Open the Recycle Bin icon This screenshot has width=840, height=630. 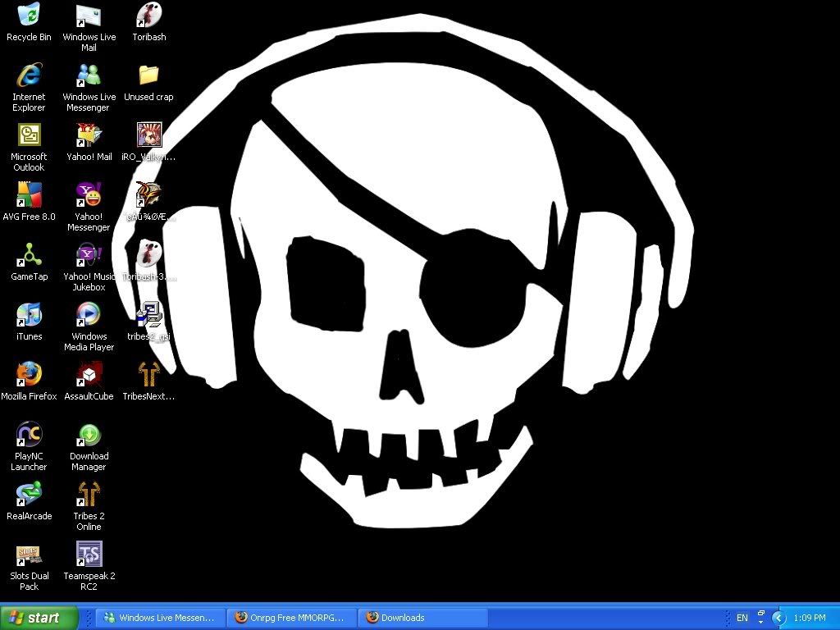point(29,16)
